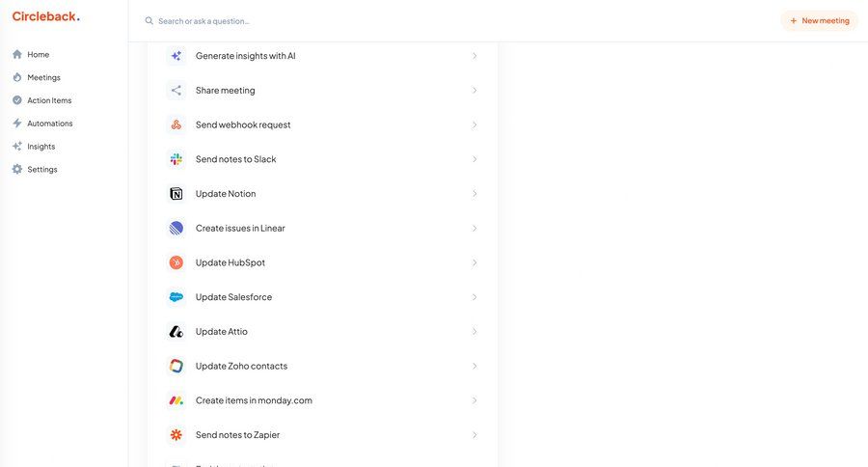The width and height of the screenshot is (868, 467).
Task: Click the HubSpot logo icon
Action: (176, 262)
